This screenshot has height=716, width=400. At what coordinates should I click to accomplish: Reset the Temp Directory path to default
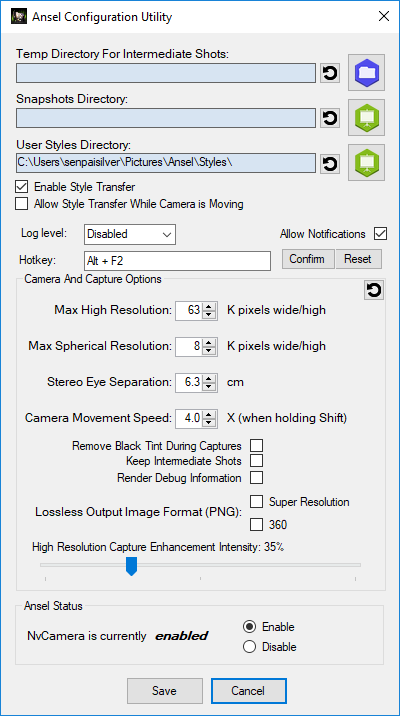[330, 73]
